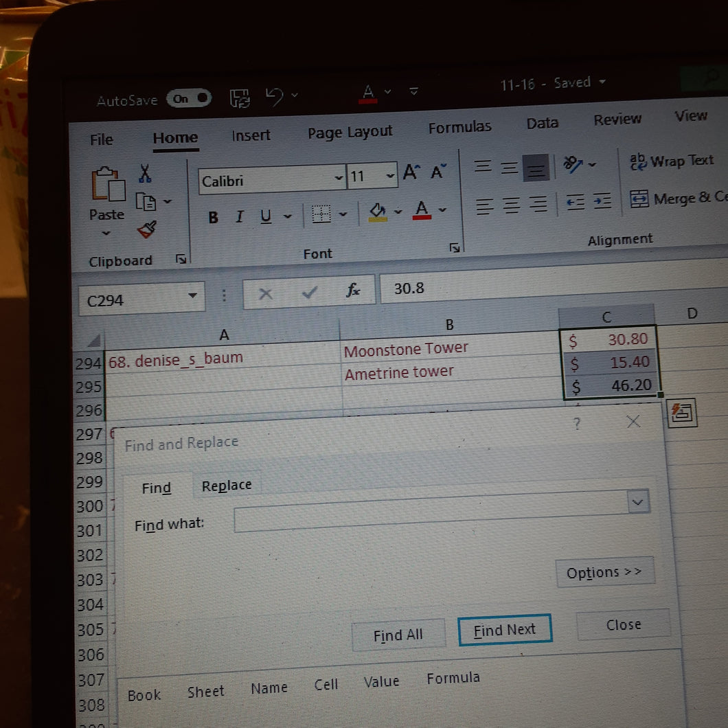Click the Cut scissors icon
728x728 pixels.
pos(145,172)
